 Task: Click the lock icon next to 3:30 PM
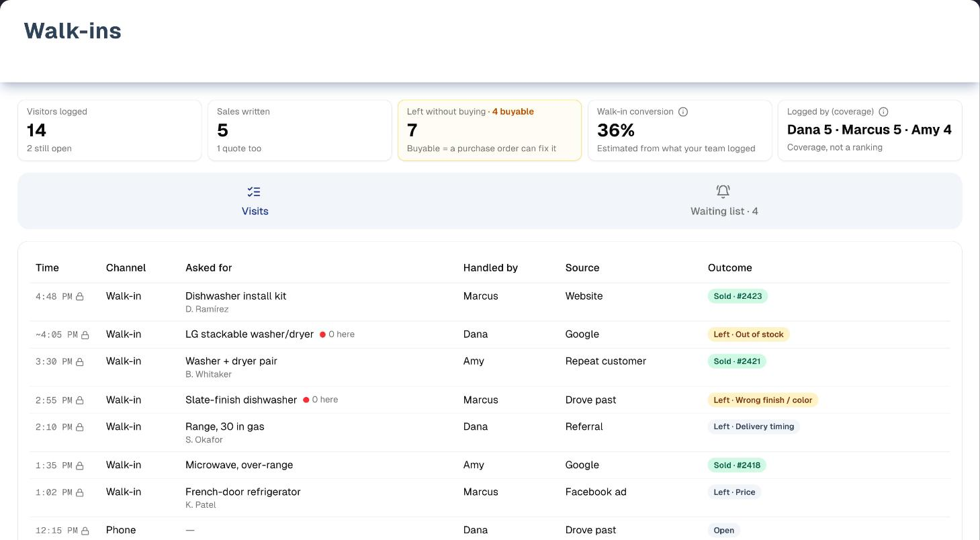[79, 361]
